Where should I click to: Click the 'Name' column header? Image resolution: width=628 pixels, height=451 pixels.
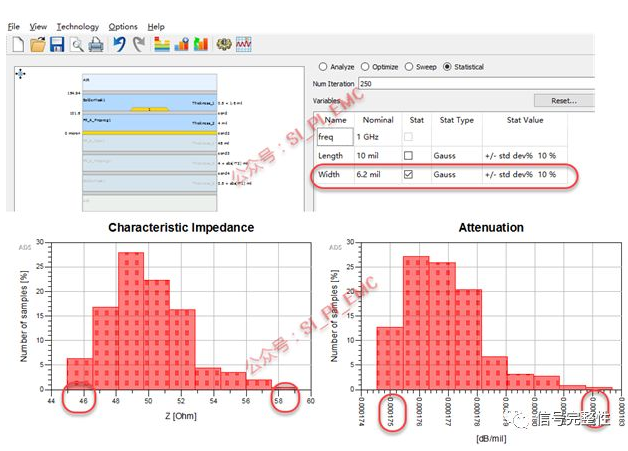point(336,120)
